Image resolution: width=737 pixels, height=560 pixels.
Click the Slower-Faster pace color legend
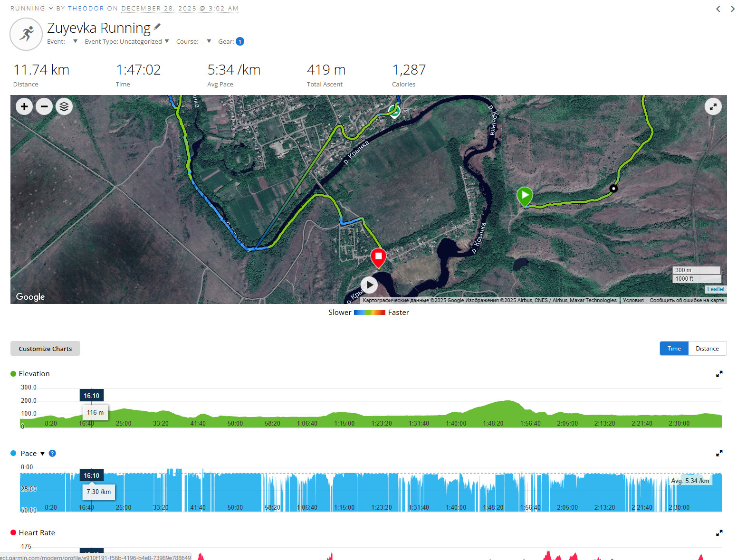pos(369,313)
